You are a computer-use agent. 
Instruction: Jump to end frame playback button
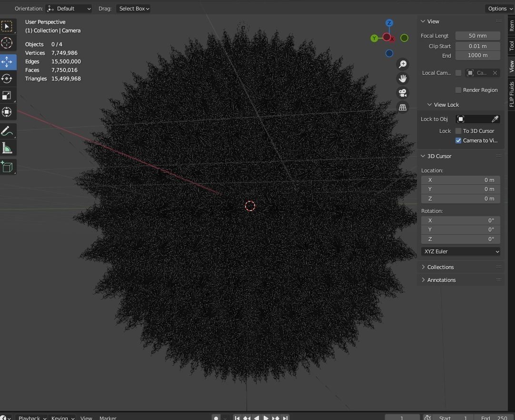[285, 418]
